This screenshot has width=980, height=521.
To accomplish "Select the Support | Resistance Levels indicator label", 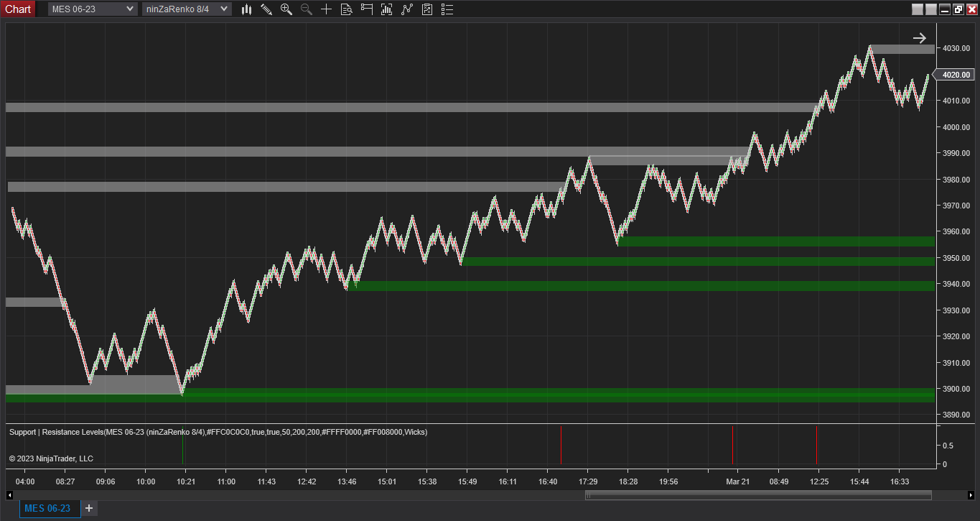I will [x=218, y=432].
